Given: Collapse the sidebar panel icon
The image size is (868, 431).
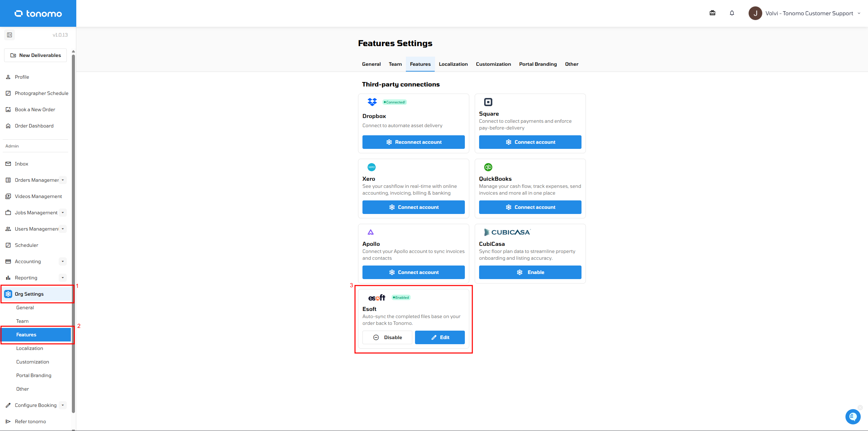Looking at the screenshot, I should (x=9, y=35).
